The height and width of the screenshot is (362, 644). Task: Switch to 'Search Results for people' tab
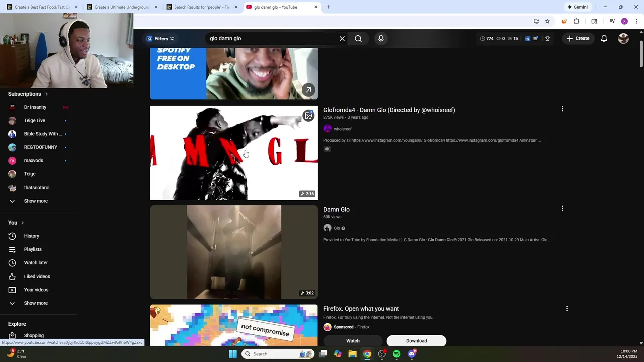point(201,7)
